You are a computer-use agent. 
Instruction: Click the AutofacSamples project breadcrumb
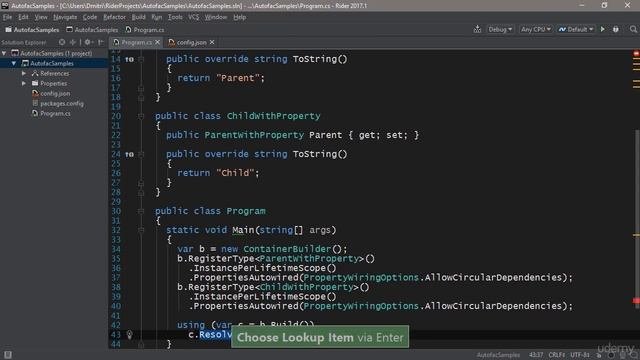pyautogui.click(x=92, y=29)
